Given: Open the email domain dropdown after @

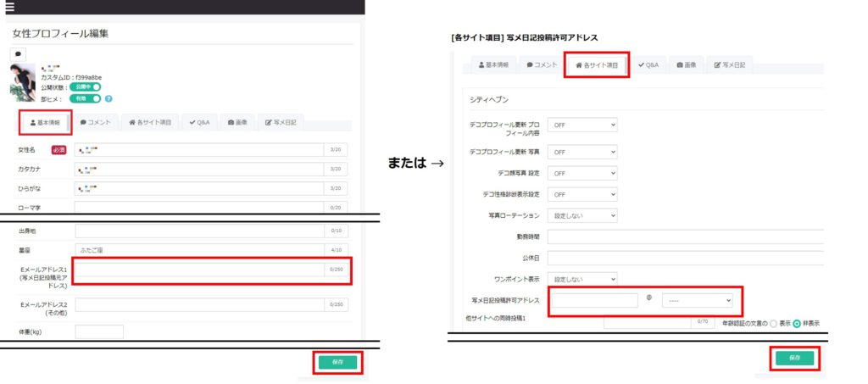Looking at the screenshot, I should point(698,300).
